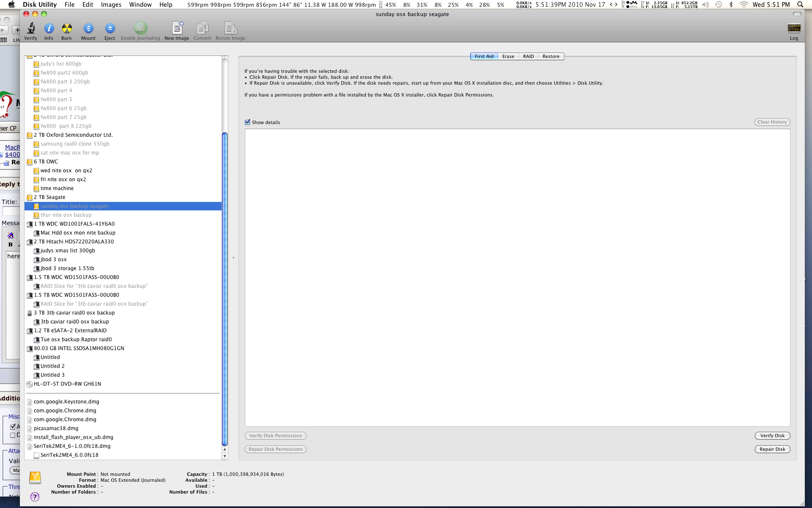Click the picasamac38.dmg disk image icon
The width and height of the screenshot is (812, 508).
point(30,428)
